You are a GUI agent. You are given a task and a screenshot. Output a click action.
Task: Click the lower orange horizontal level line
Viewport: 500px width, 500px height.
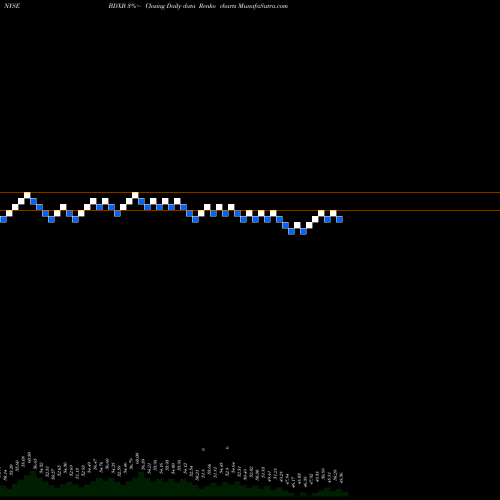[x=250, y=210]
